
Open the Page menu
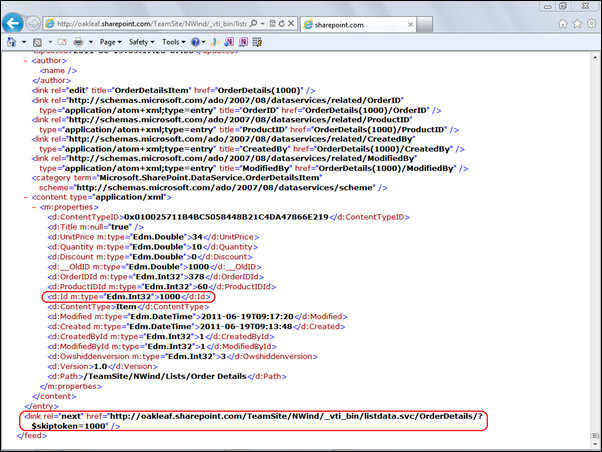[x=111, y=42]
